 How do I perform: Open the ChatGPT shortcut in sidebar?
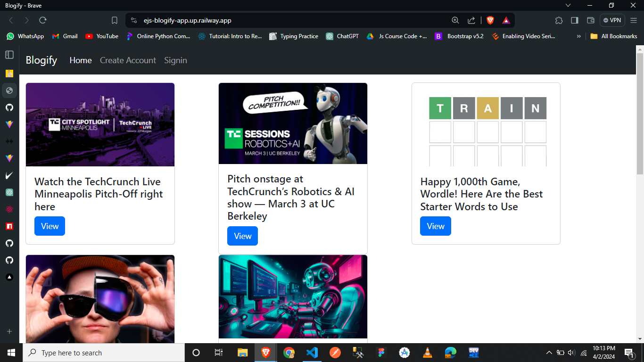(9, 192)
